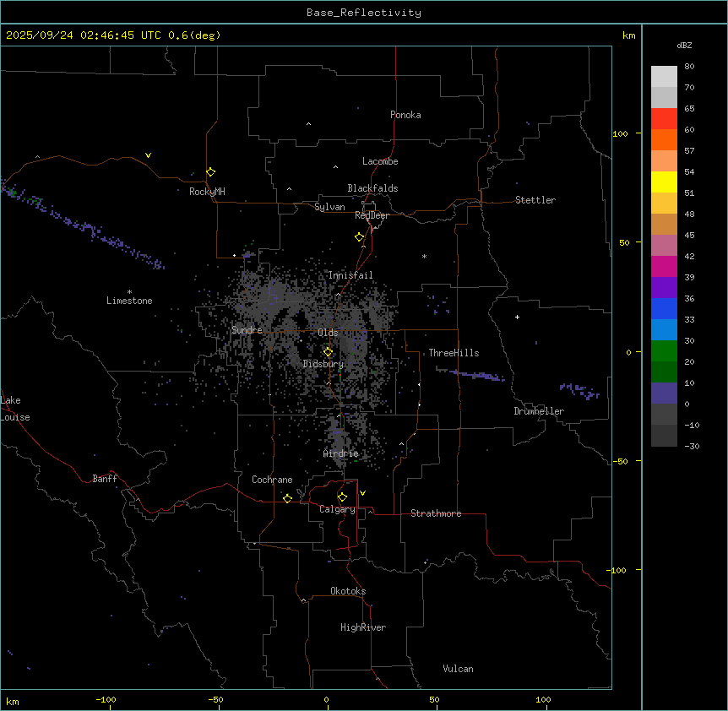This screenshot has width=728, height=711.
Task: Select the Drumheller label on the map
Action: [539, 411]
